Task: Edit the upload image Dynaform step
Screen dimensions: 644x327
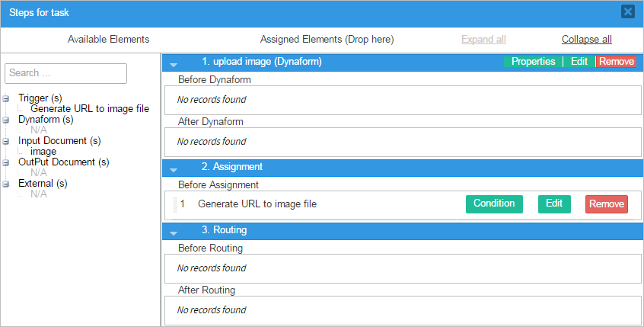Action: click(579, 62)
